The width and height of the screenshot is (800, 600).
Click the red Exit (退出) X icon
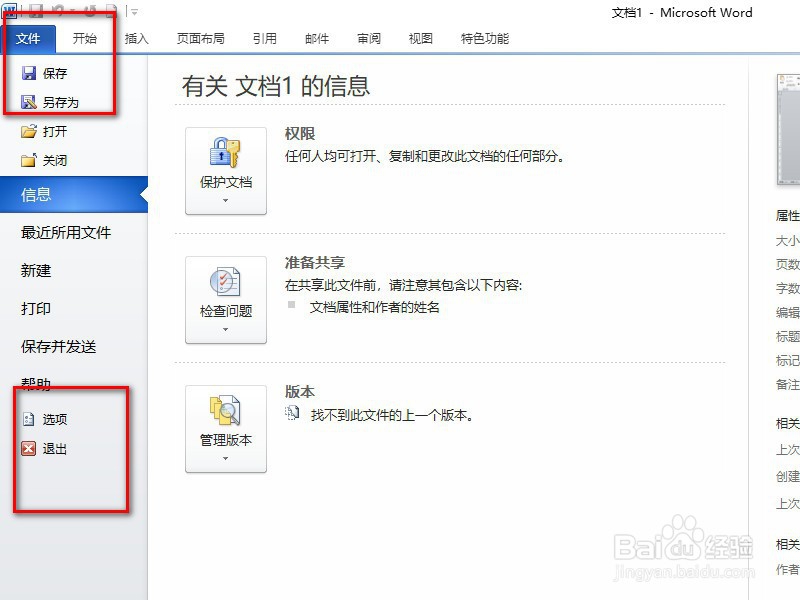(x=29, y=448)
